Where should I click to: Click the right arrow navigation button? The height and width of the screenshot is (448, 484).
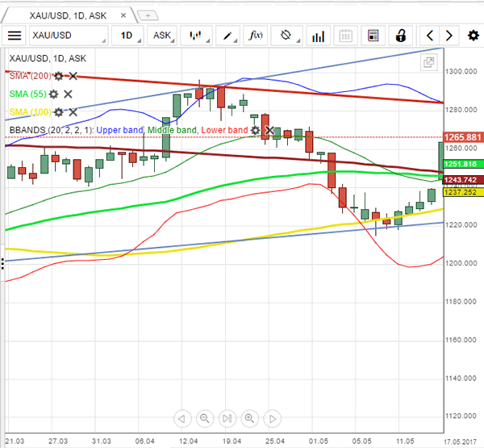point(449,36)
